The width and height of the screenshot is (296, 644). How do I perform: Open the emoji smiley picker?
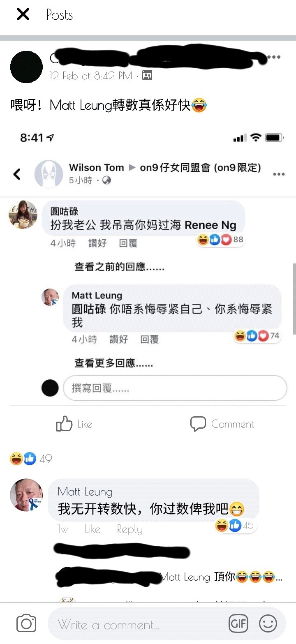(268, 624)
